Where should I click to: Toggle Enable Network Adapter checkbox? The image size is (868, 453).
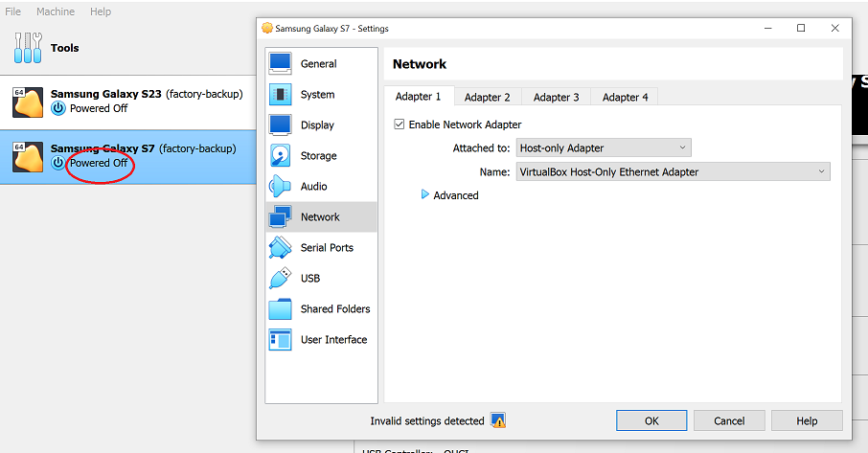tap(400, 125)
